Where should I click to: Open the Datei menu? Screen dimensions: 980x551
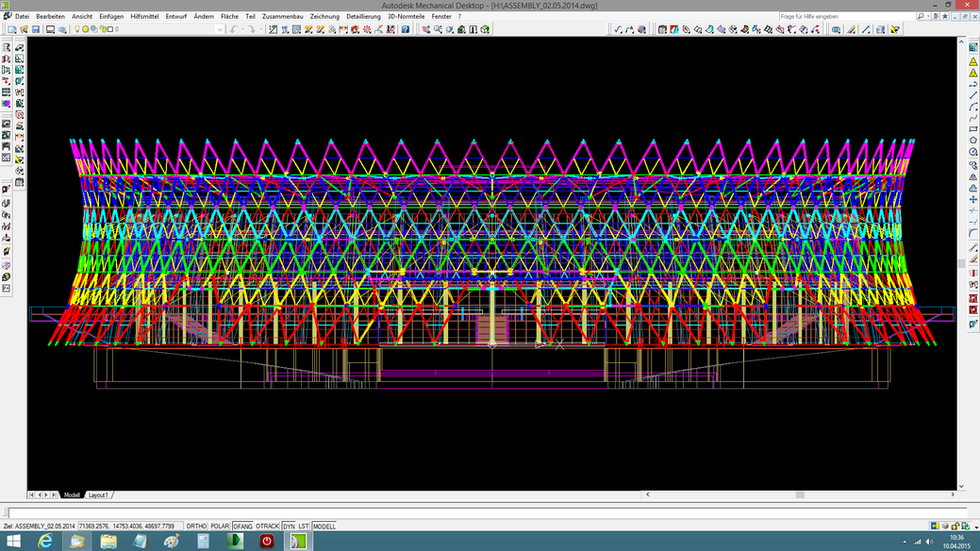pos(22,16)
